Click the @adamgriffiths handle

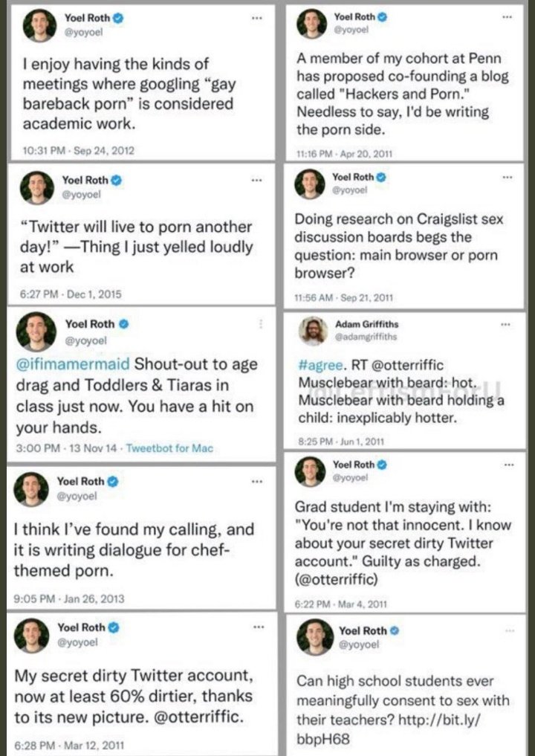pos(366,337)
